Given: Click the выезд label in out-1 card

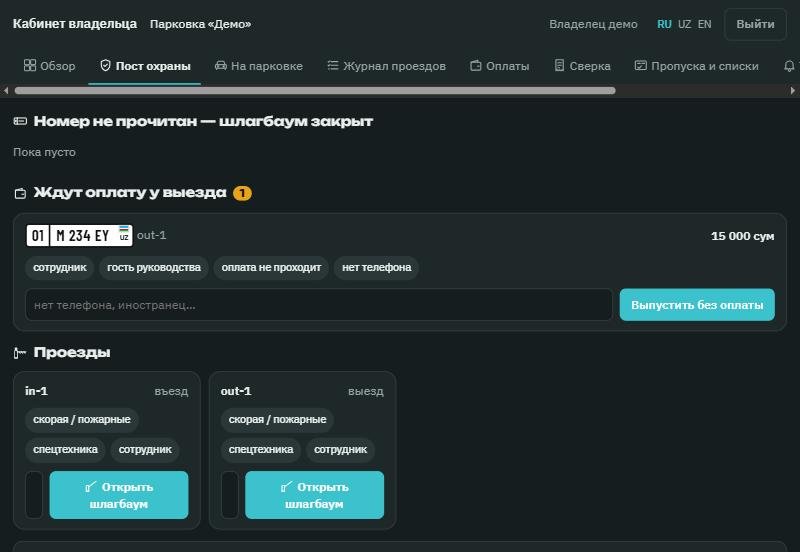Looking at the screenshot, I should (x=366, y=391).
